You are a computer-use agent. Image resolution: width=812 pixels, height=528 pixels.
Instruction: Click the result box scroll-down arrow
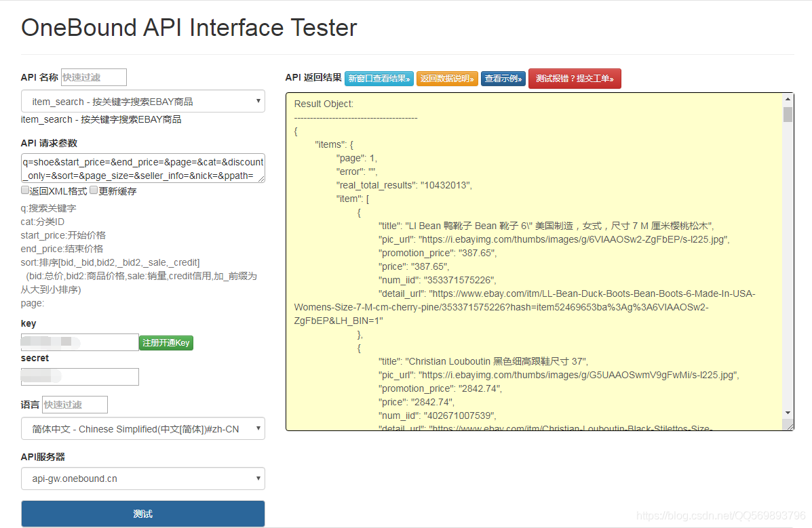[788, 413]
